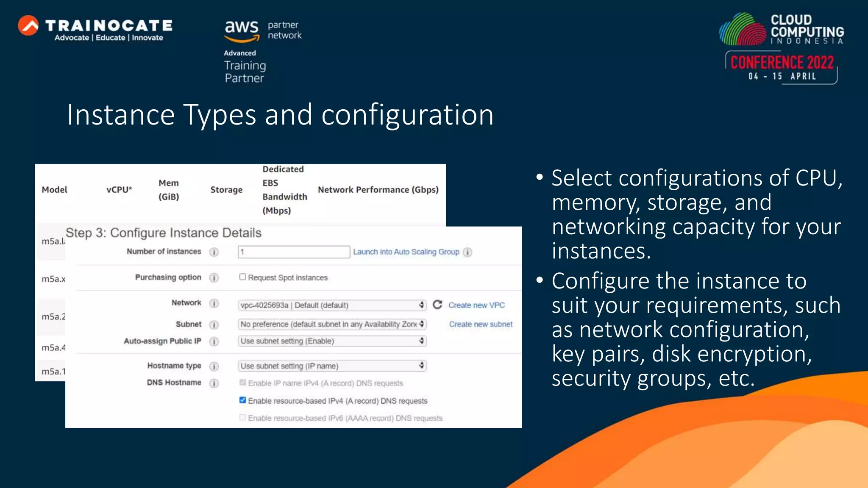Toggle Enable resource-based IPv6 AAAA DNS requests
The width and height of the screenshot is (868, 488).
(x=242, y=417)
